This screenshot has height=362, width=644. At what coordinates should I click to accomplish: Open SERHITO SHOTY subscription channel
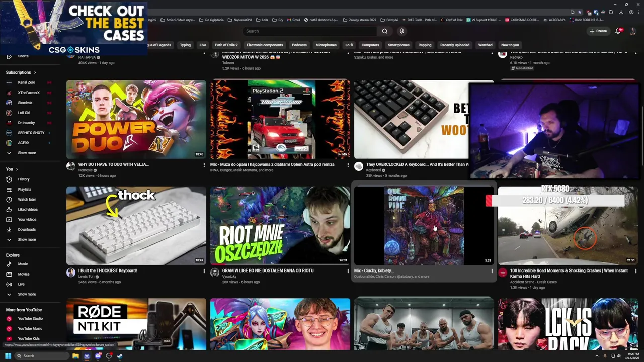(31, 133)
